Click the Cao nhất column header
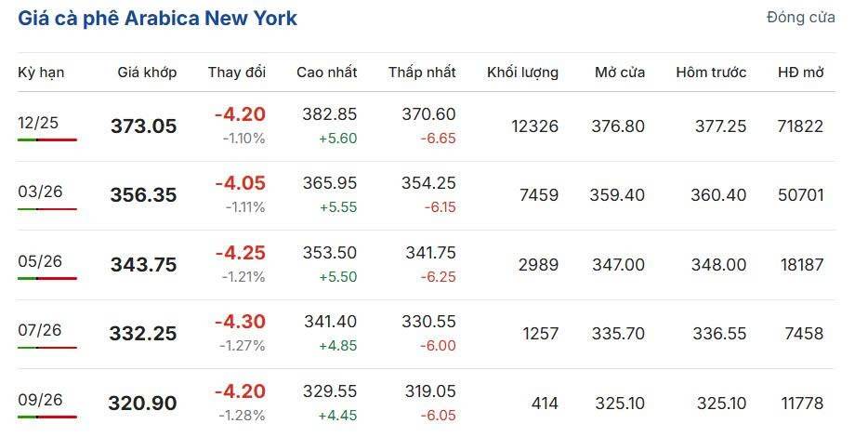The width and height of the screenshot is (868, 437). [326, 73]
